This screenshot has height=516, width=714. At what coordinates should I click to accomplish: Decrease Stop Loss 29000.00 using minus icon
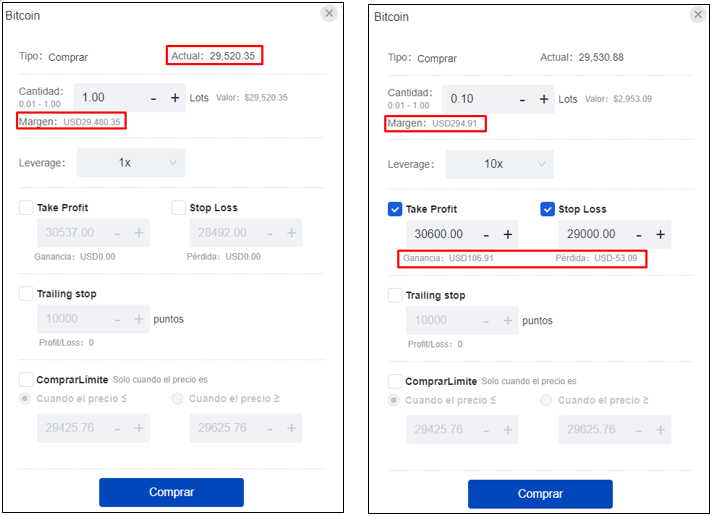click(639, 234)
